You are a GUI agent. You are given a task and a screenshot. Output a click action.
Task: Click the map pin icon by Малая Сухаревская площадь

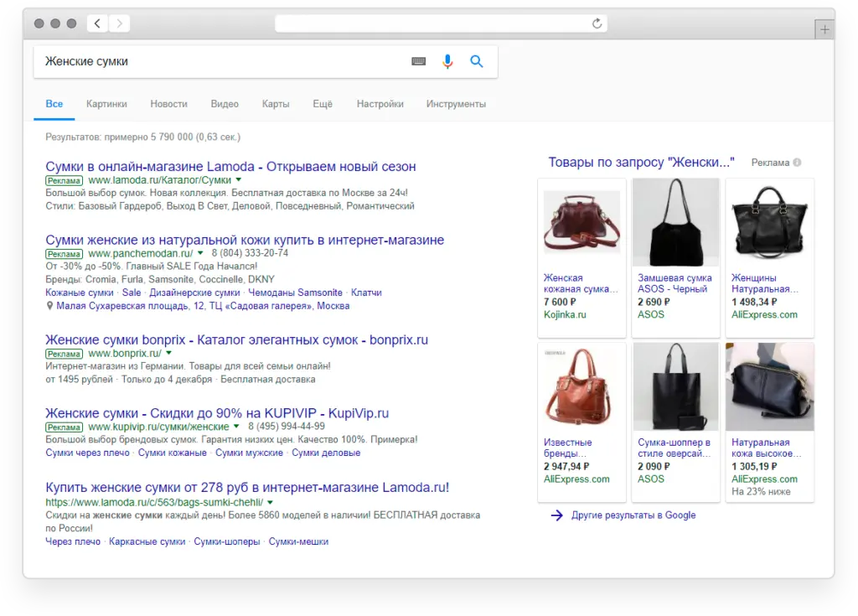pos(49,306)
